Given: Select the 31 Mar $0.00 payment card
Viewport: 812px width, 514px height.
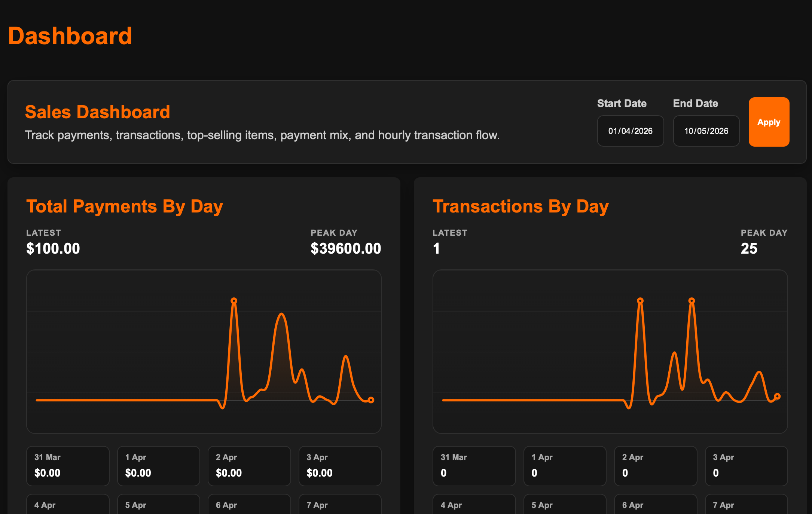Looking at the screenshot, I should click(68, 466).
